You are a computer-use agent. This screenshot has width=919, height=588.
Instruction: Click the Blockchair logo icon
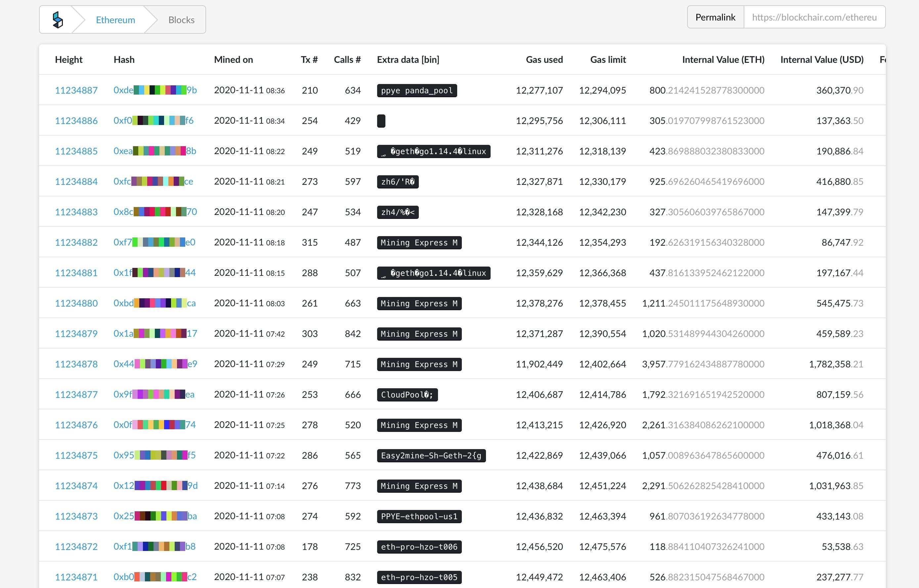[58, 20]
